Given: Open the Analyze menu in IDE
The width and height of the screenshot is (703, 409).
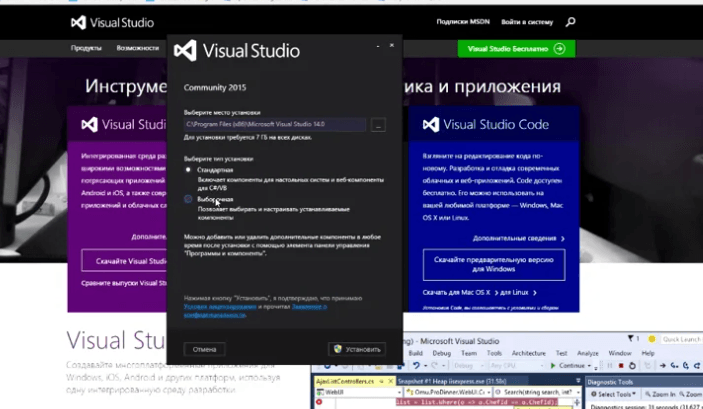Looking at the screenshot, I should [587, 353].
